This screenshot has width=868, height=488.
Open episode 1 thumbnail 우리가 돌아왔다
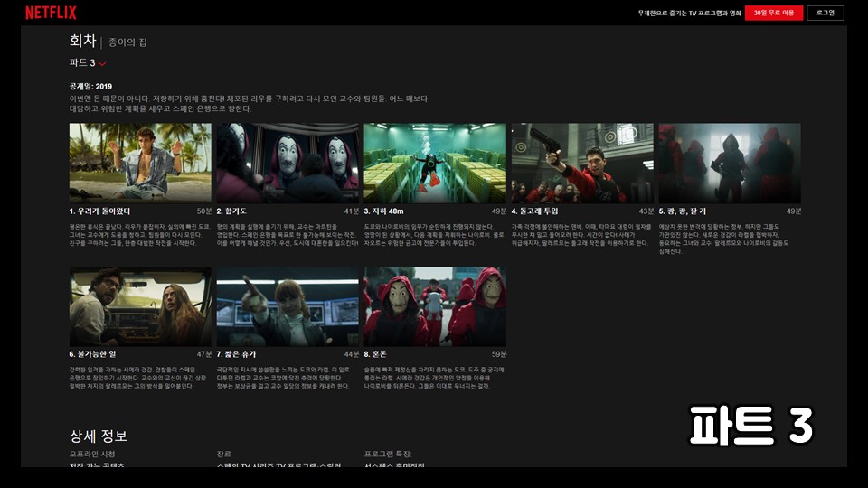(x=140, y=163)
